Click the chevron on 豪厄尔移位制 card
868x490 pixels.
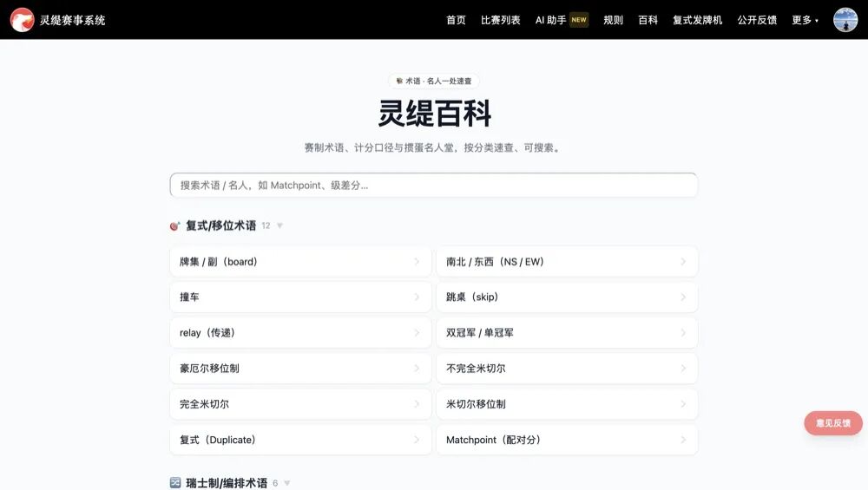(417, 369)
